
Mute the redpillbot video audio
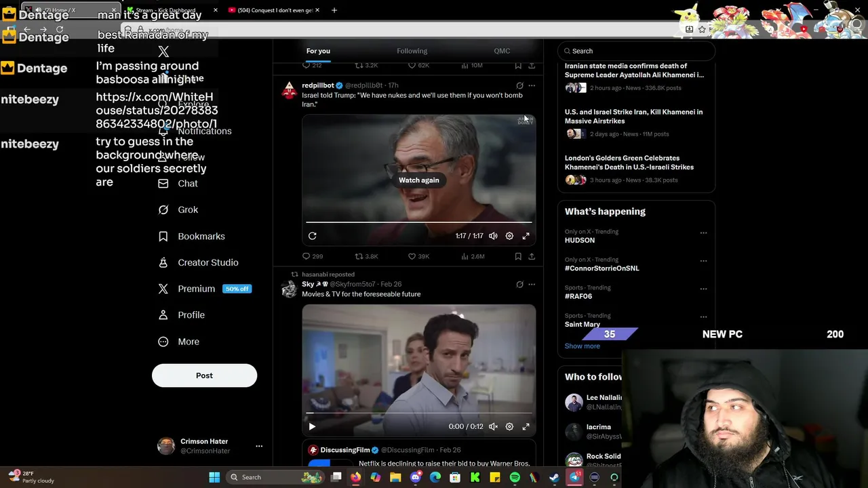pos(493,236)
